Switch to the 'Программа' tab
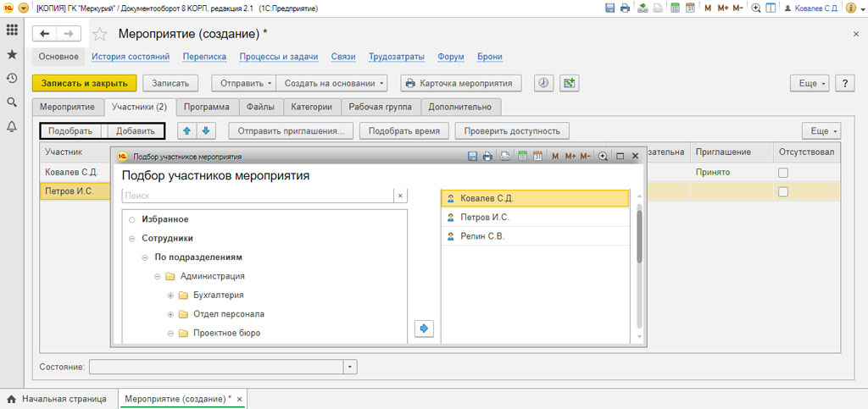Image resolution: width=868 pixels, height=409 pixels. coord(206,108)
